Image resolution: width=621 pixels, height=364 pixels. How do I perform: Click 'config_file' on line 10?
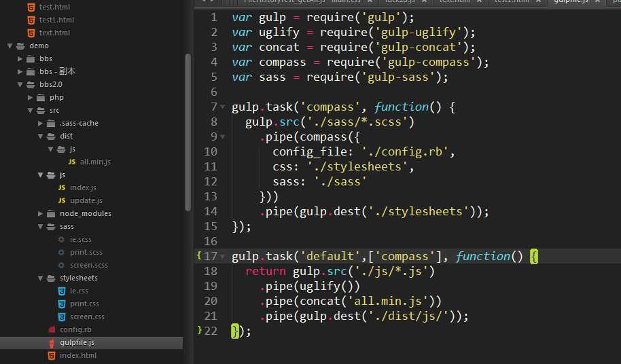(x=310, y=152)
